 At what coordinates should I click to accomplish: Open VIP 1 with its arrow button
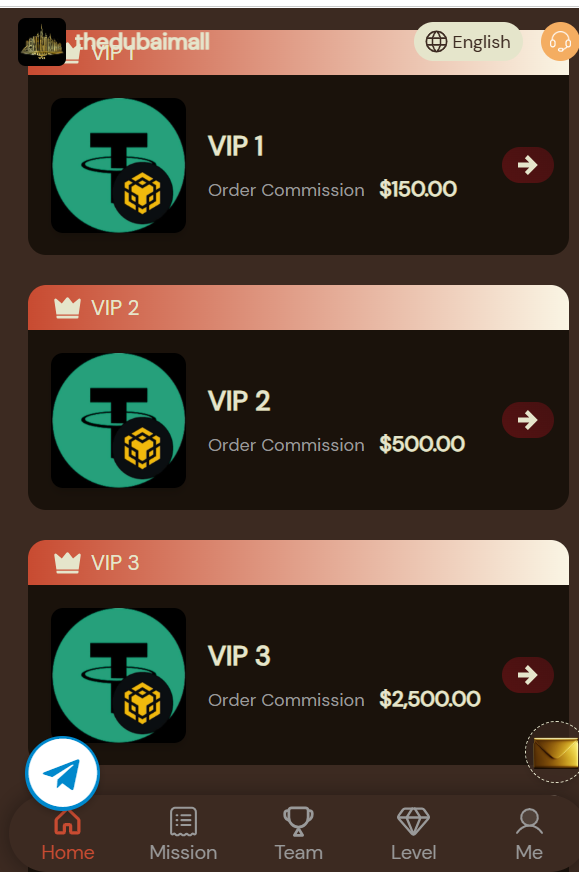click(527, 165)
